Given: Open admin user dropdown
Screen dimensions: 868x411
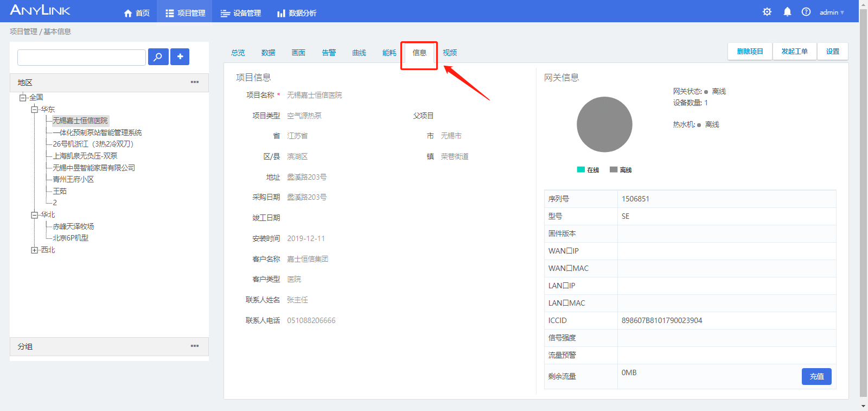Looking at the screenshot, I should coord(832,12).
